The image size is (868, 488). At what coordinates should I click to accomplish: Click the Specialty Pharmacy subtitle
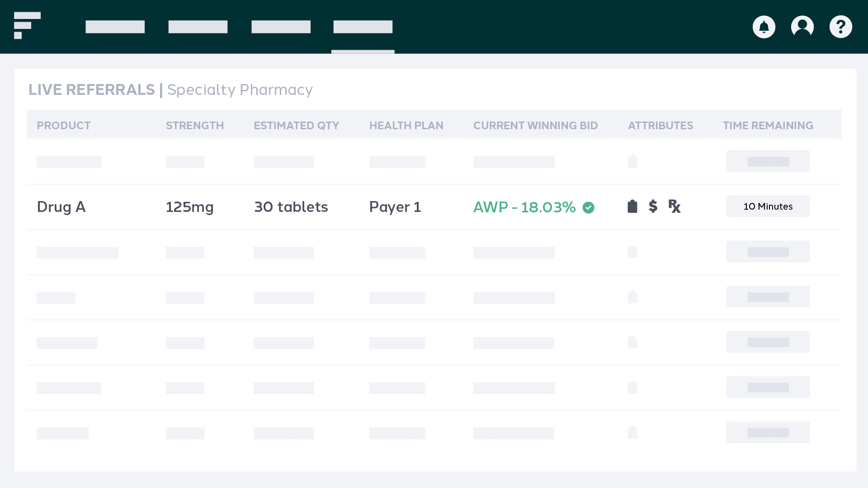(x=240, y=90)
